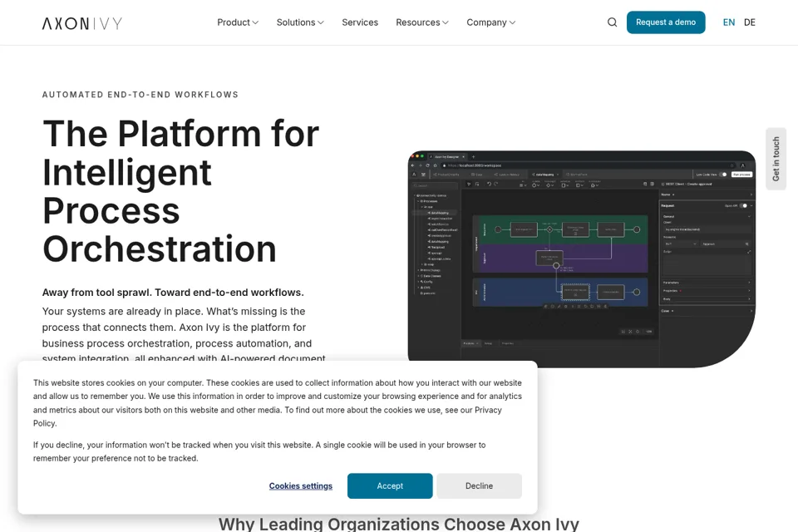The image size is (798, 532).
Task: Decline cookies
Action: click(479, 486)
